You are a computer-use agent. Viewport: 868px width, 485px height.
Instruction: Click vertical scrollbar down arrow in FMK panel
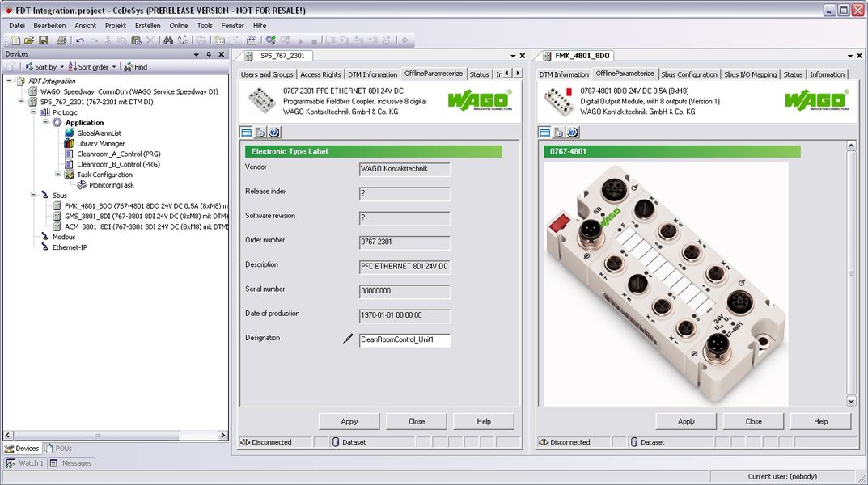(x=851, y=401)
